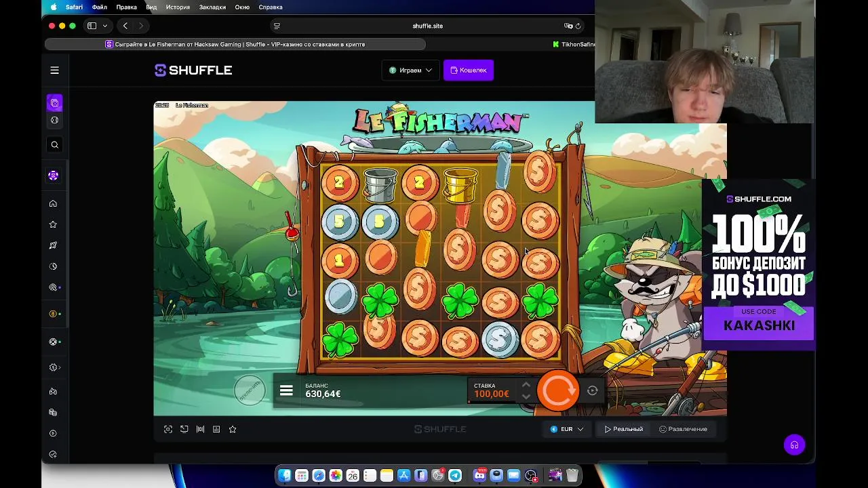
Task: Increase the stake with the up arrow
Action: point(526,385)
